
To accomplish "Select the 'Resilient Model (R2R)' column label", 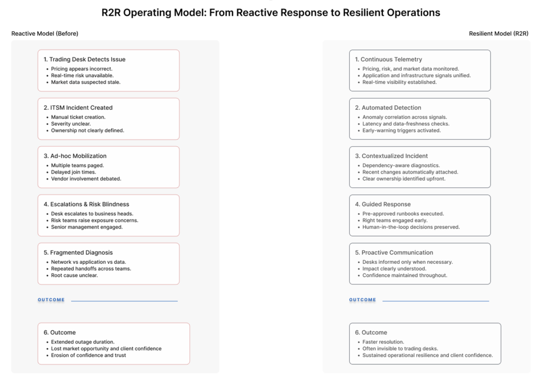I will pyautogui.click(x=498, y=34).
